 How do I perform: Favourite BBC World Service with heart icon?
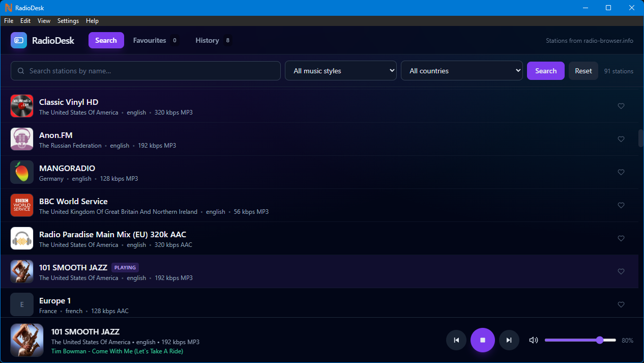(x=621, y=205)
